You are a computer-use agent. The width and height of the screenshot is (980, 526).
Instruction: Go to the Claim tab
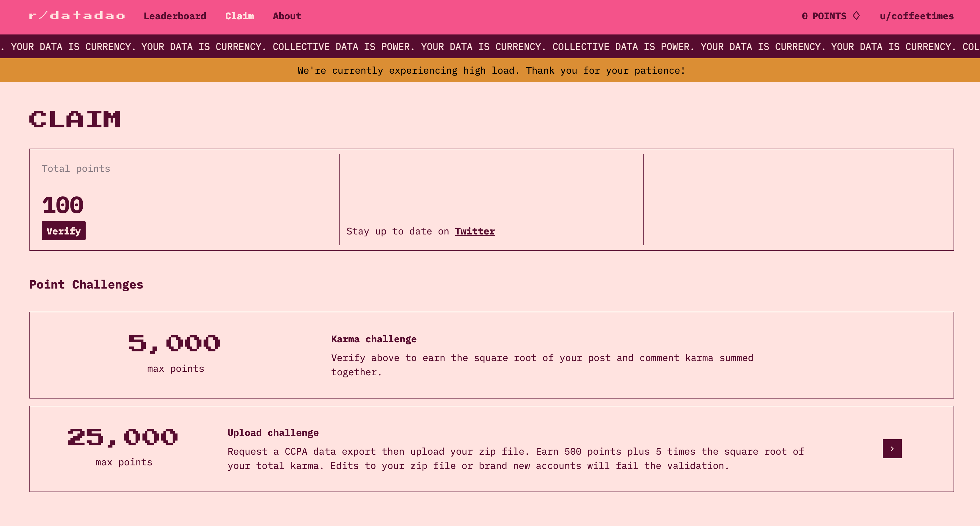tap(239, 16)
